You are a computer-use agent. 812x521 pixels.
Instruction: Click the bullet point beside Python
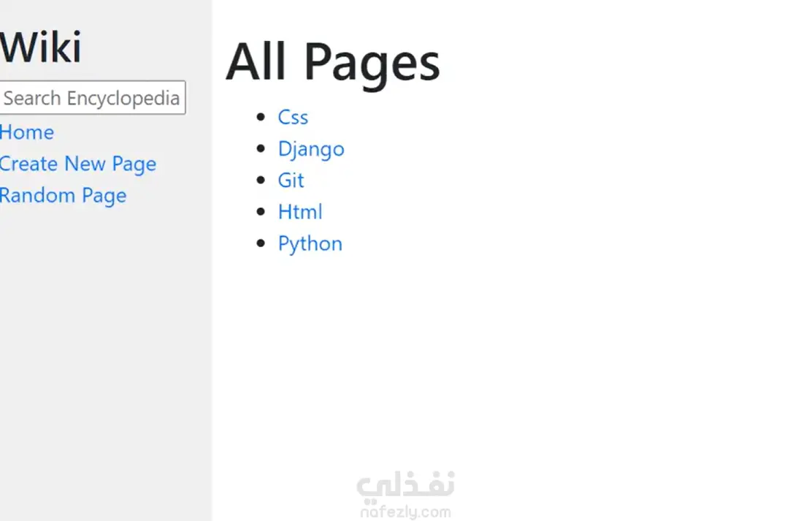point(262,243)
